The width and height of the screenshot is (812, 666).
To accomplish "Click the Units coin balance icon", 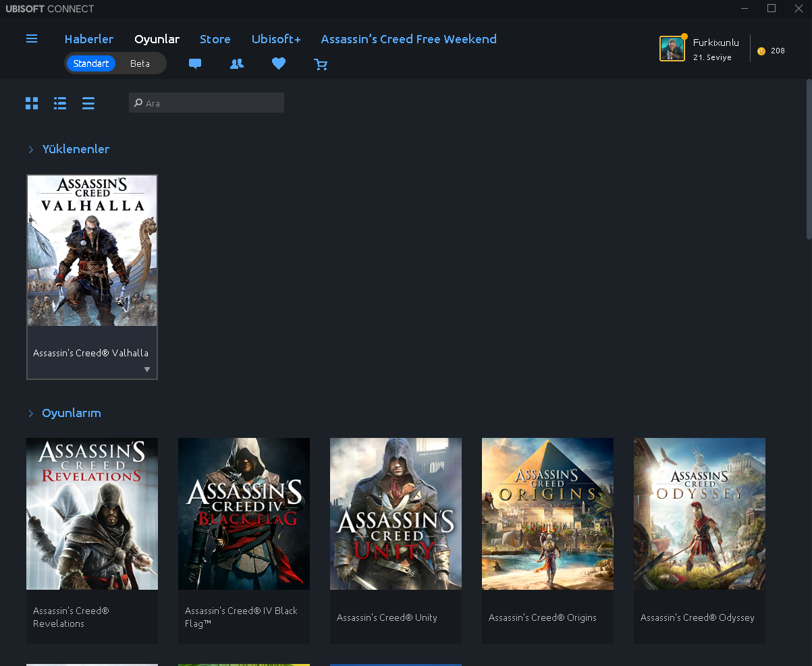I will pos(761,51).
